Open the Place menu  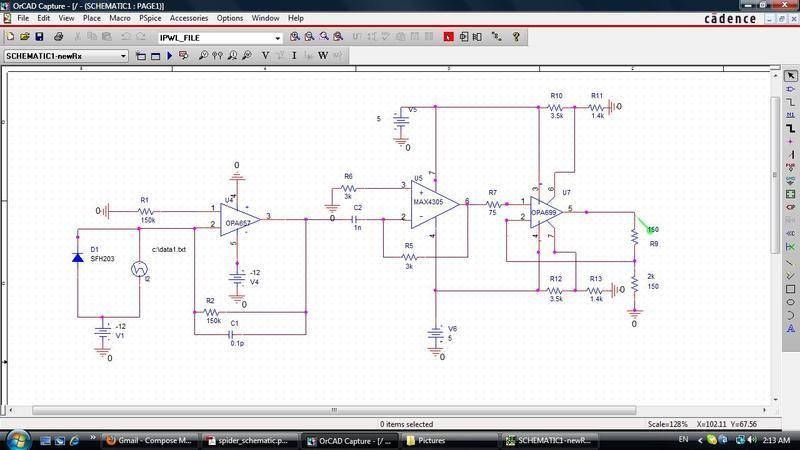(91, 18)
